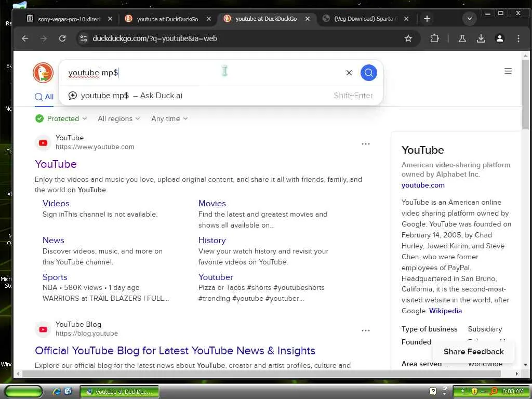Expand the Any time filter dropdown
This screenshot has height=399, width=532.
pos(169,119)
